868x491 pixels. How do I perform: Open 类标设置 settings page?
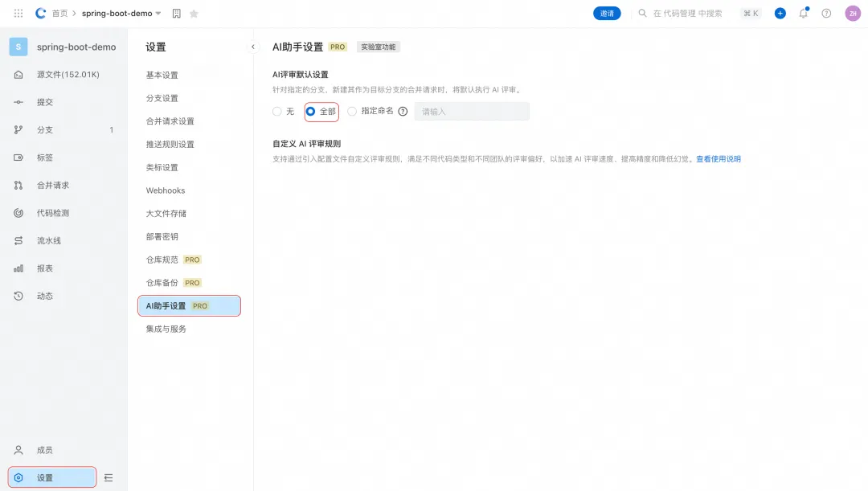(x=162, y=168)
